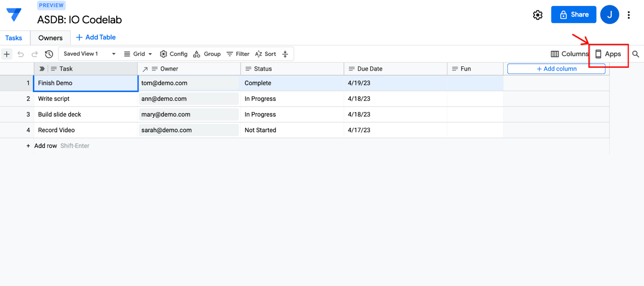Click the Share button
The image size is (644, 286).
click(x=573, y=15)
